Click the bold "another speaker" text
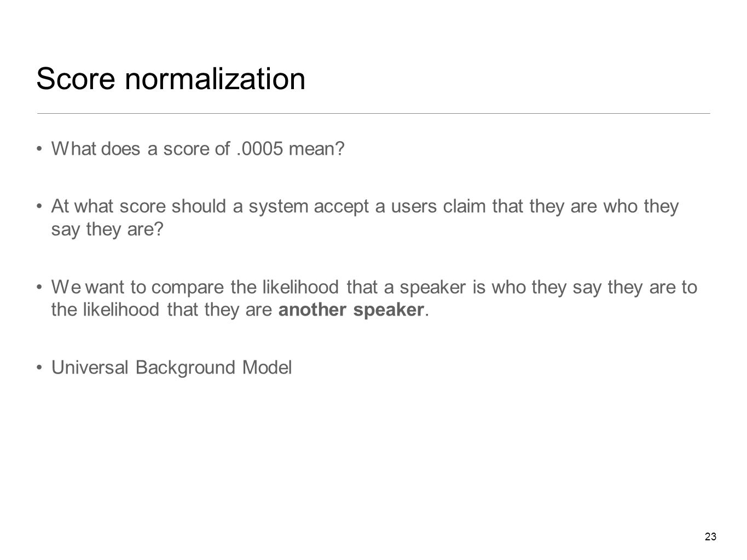The width and height of the screenshot is (747, 560). coord(351,310)
